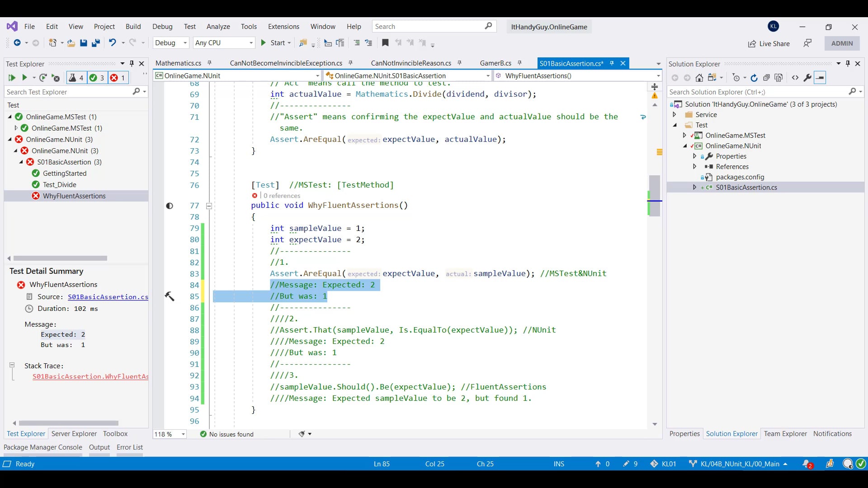The height and width of the screenshot is (488, 868).
Task: Start debugging with the green Start arrow
Action: [x=264, y=43]
